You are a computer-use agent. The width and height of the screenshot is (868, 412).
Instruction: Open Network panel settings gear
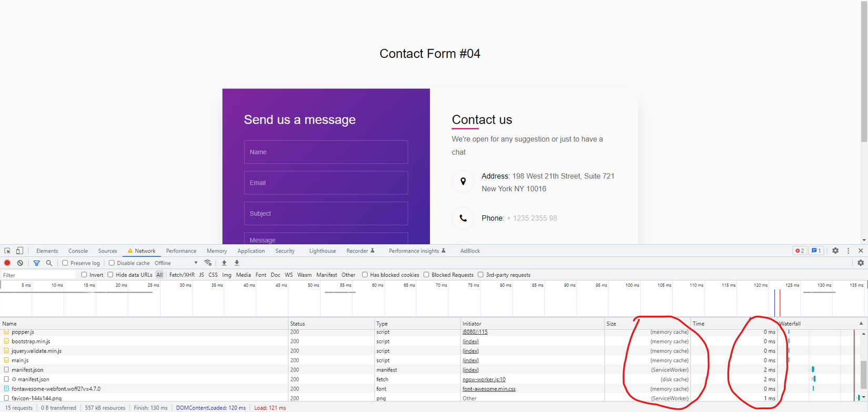(x=861, y=263)
